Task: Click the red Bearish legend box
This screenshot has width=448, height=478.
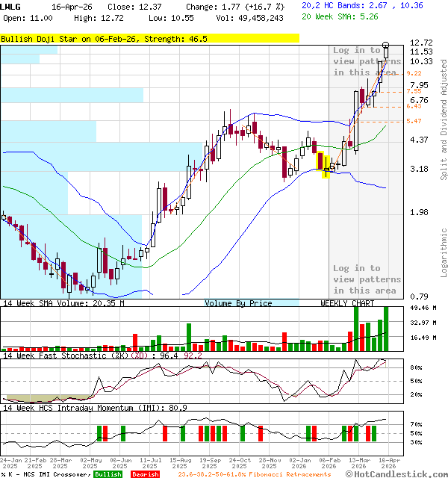Action: click(x=143, y=474)
